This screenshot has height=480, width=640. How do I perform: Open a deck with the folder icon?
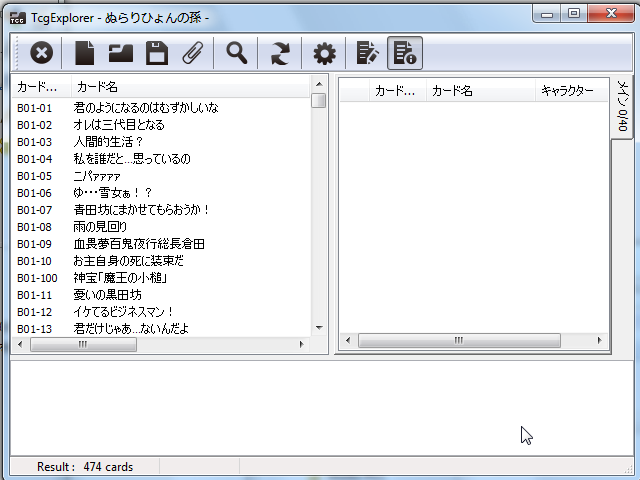coord(121,53)
